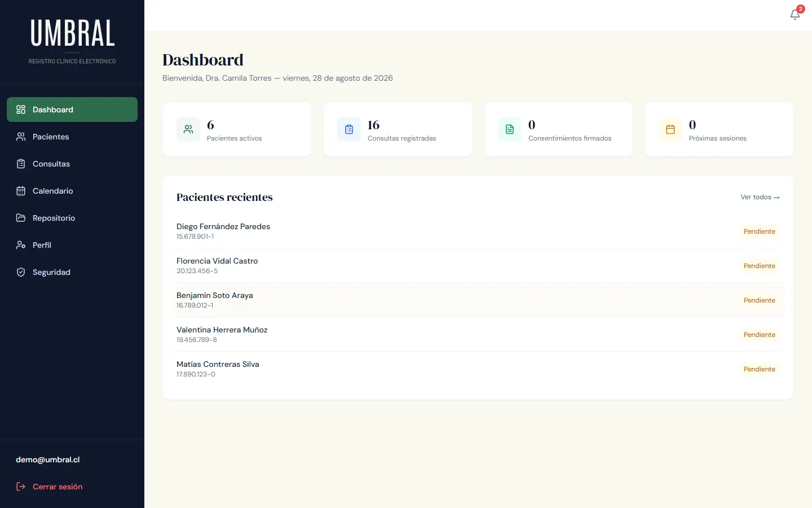Viewport: 812px width, 508px height.
Task: Navigate to Consultas
Action: pos(72,164)
